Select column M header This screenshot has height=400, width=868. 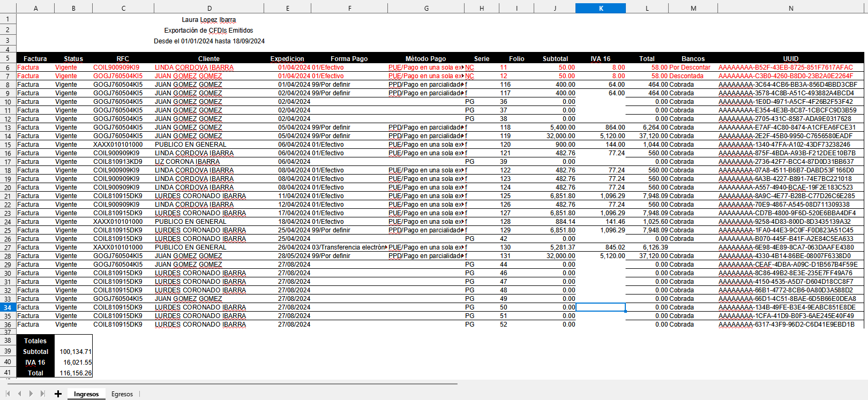(693, 8)
